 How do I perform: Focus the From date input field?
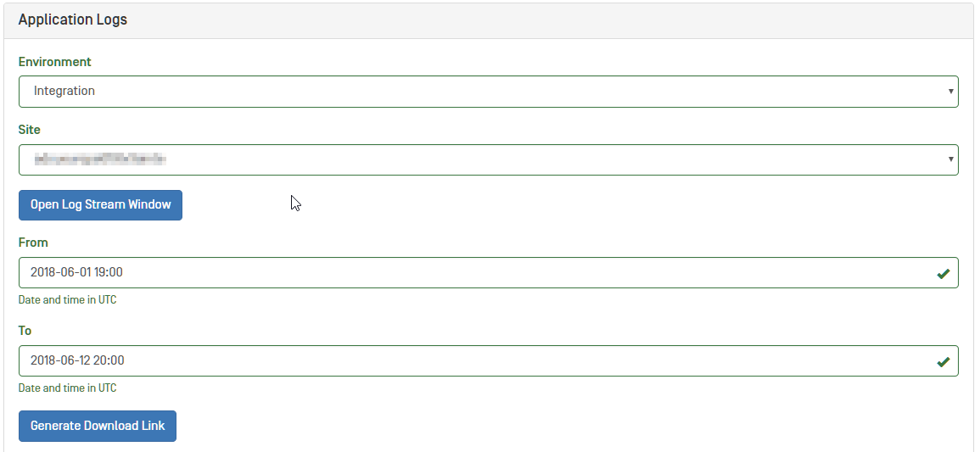coord(475,273)
